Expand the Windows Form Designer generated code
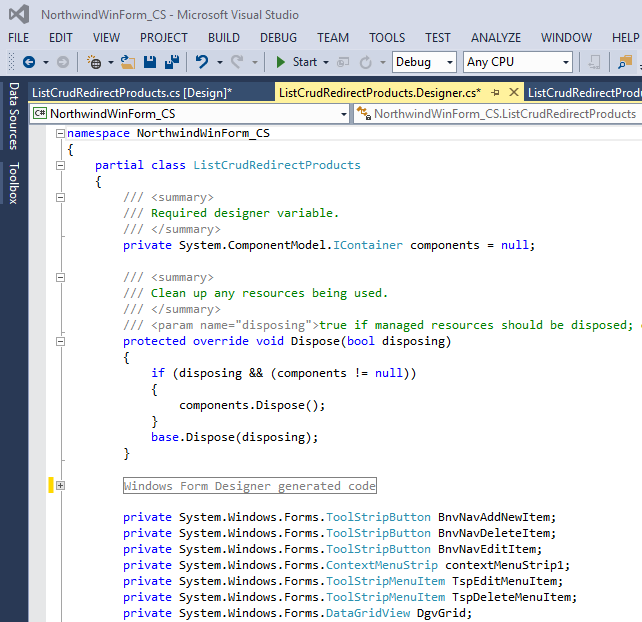 pyautogui.click(x=60, y=485)
